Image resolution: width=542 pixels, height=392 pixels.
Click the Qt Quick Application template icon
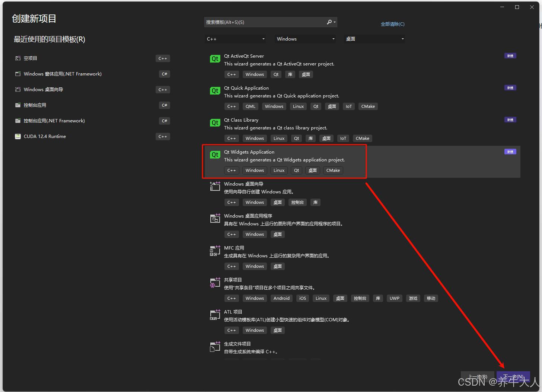click(x=215, y=91)
